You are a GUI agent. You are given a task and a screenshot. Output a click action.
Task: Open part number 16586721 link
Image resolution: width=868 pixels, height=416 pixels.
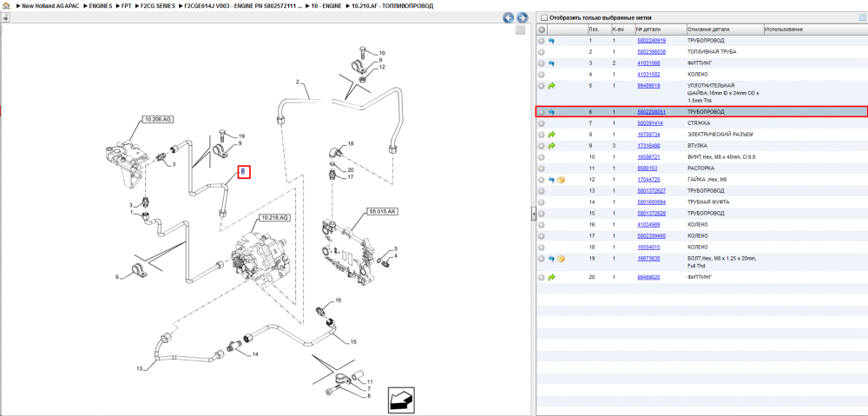coord(648,157)
